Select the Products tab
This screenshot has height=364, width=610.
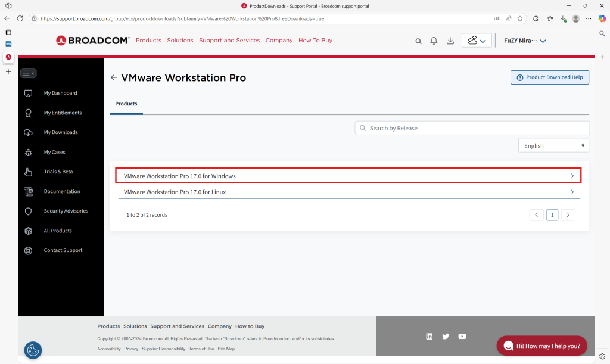click(126, 104)
